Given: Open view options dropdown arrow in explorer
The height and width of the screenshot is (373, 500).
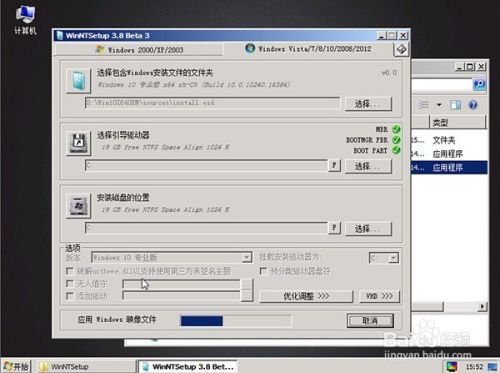Looking at the screenshot, I should point(439,105).
